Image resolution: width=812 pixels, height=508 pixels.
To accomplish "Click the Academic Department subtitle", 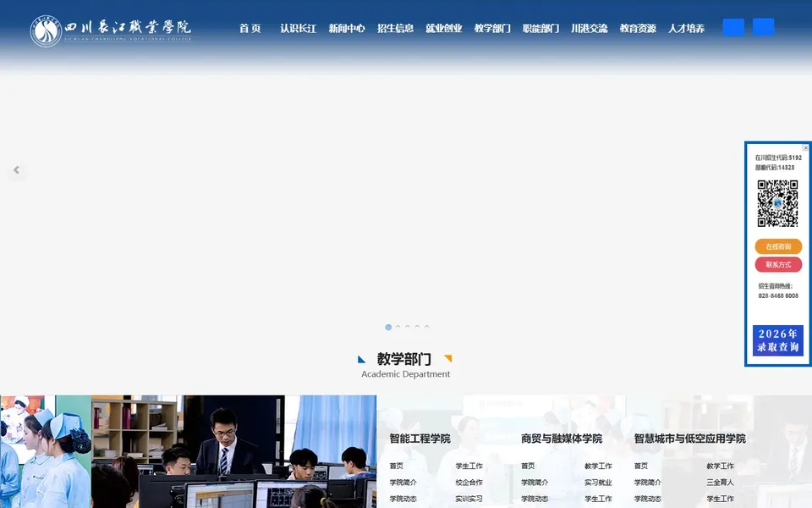I will 405,373.
